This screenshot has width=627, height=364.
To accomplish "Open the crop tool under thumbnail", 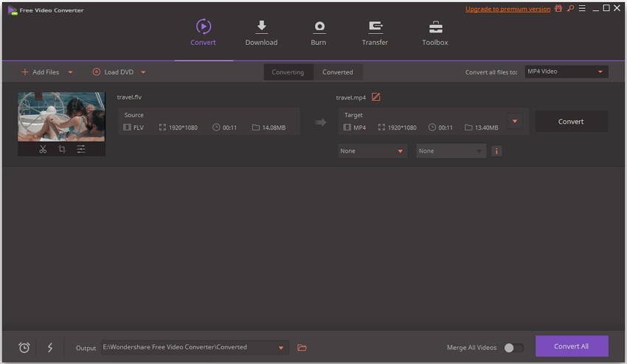I will [61, 149].
